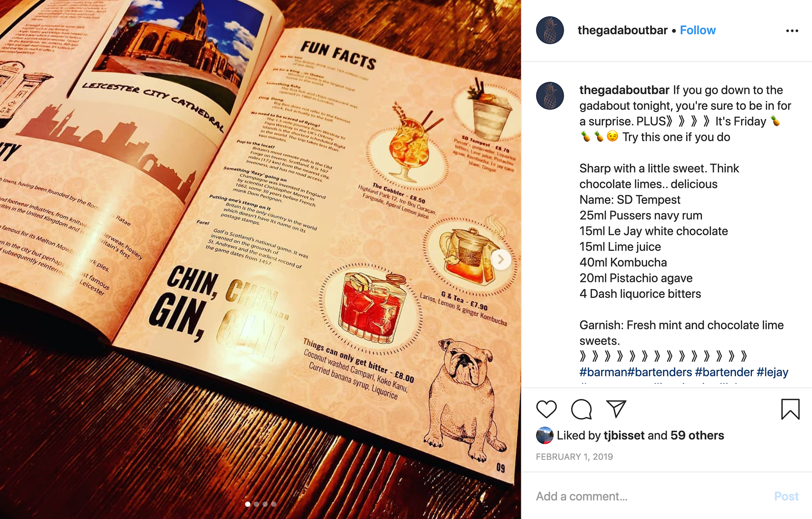Open thegadaboutbar pineapple avatar in header
Image resolution: width=812 pixels, height=519 pixels.
(550, 30)
